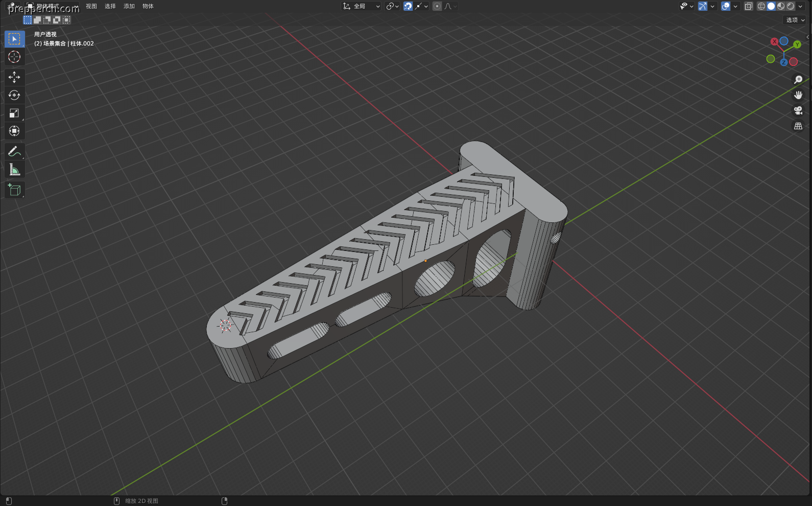Switch to material preview shading
Image resolution: width=812 pixels, height=506 pixels.
pyautogui.click(x=781, y=6)
